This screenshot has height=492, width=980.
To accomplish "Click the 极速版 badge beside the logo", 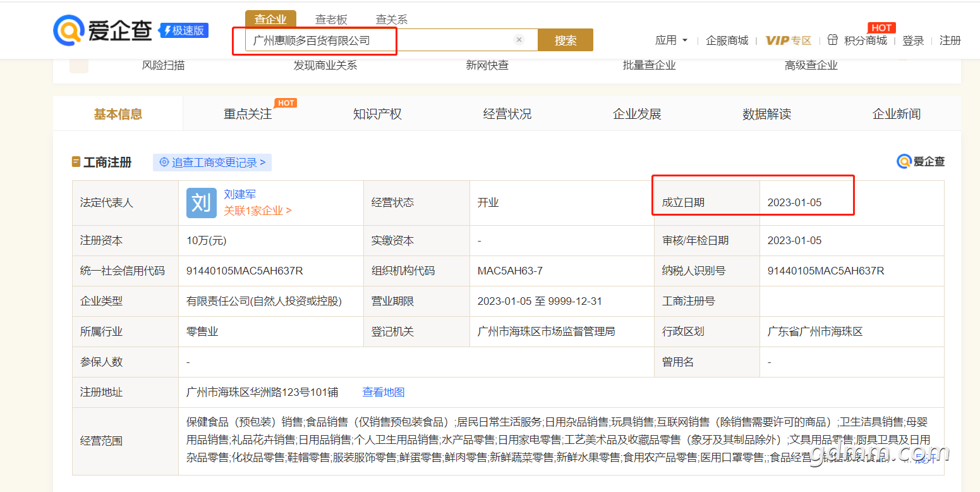I will (x=184, y=30).
